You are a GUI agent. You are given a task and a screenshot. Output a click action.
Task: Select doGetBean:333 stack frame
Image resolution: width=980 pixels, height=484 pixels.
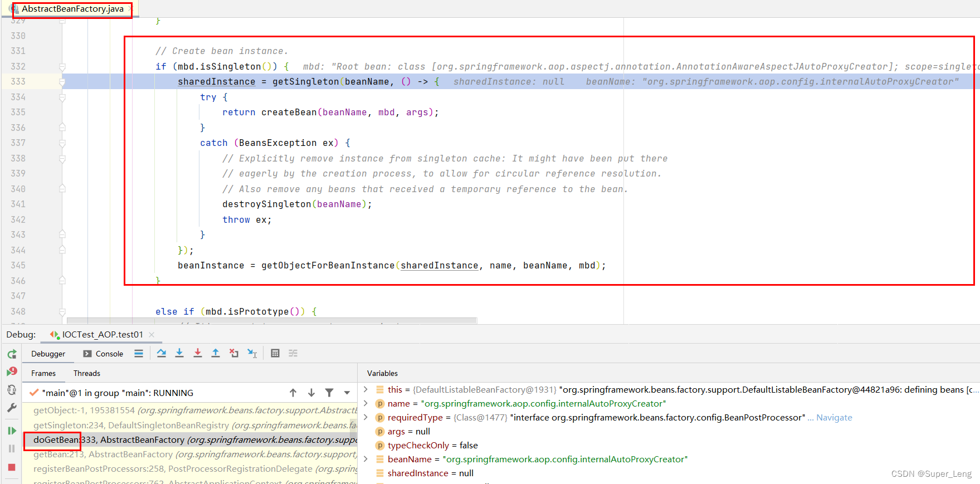pyautogui.click(x=189, y=440)
